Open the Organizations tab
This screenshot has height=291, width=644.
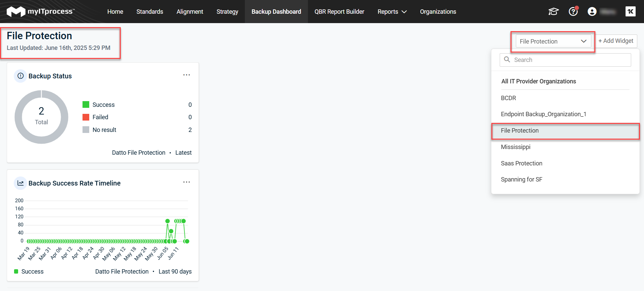(438, 12)
